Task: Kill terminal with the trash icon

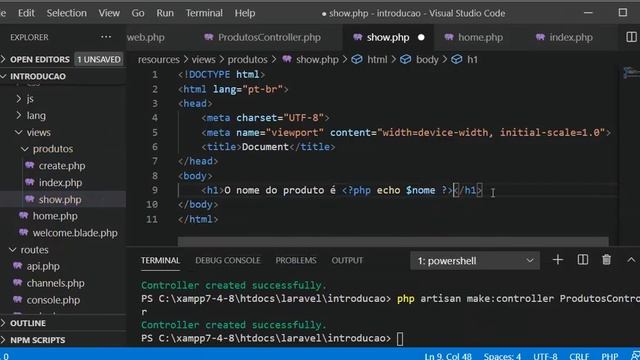Action: pos(607,260)
